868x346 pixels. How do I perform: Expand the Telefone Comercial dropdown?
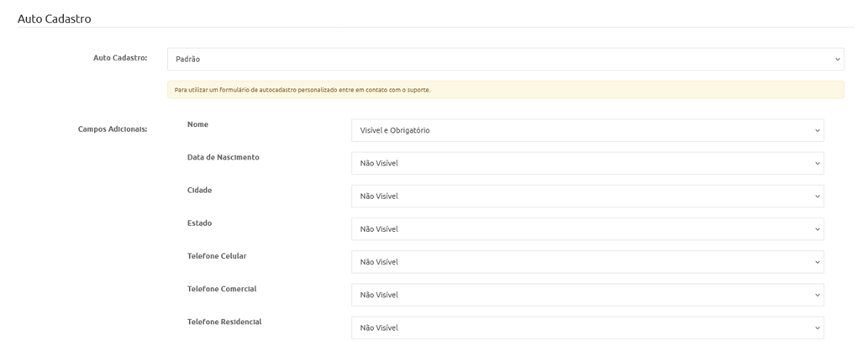pos(587,295)
